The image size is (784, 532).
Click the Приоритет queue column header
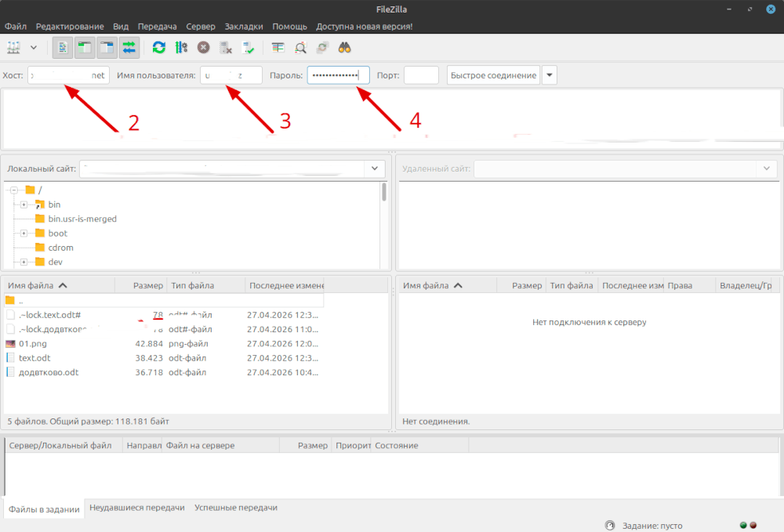[351, 445]
